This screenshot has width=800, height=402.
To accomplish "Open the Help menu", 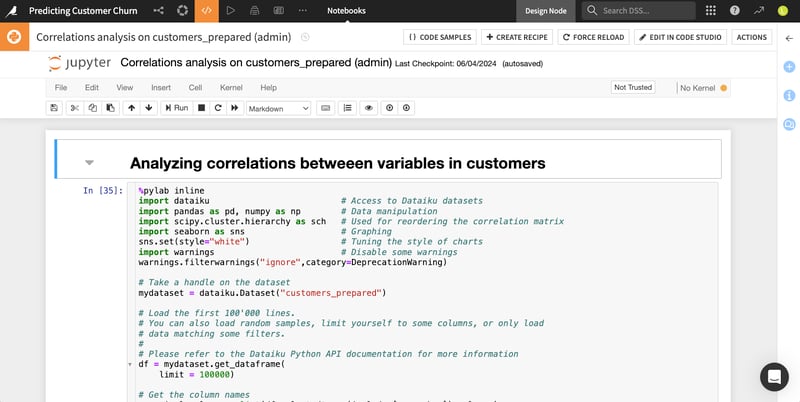I will pyautogui.click(x=268, y=88).
